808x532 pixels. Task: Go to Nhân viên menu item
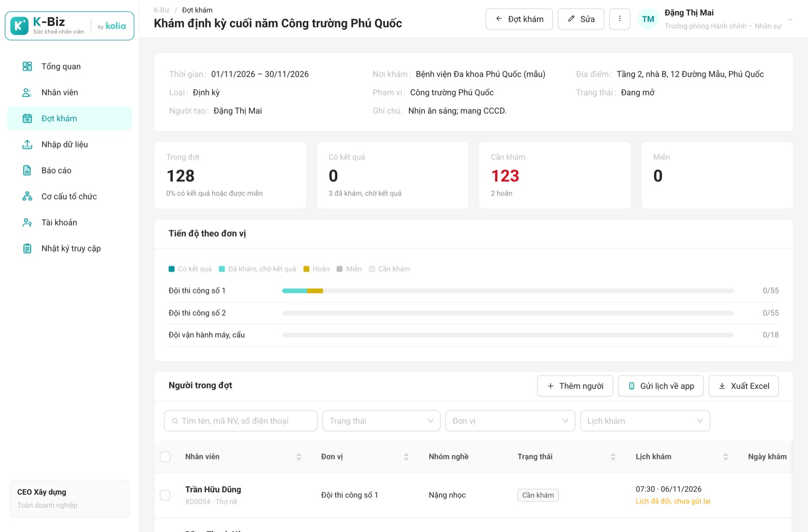click(x=70, y=92)
